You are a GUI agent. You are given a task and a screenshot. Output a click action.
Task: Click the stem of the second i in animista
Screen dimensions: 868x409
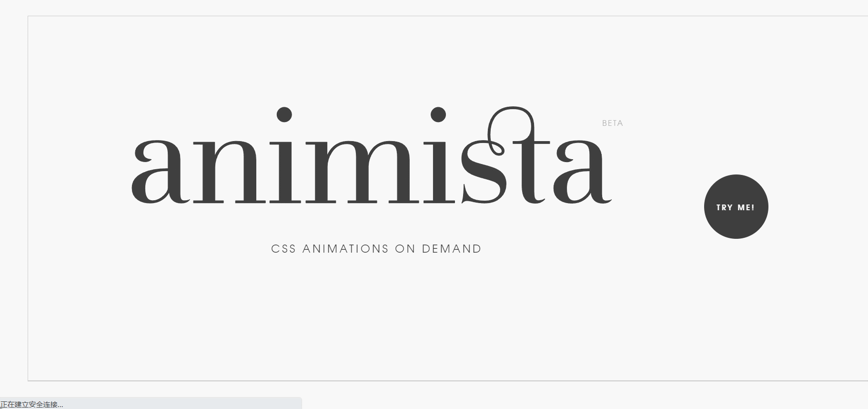439,171
